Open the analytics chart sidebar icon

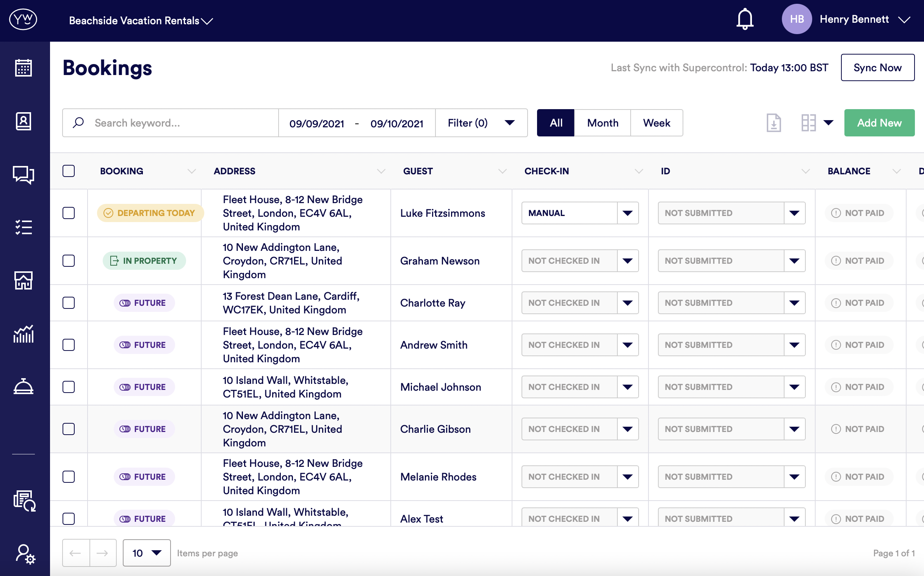click(x=23, y=334)
